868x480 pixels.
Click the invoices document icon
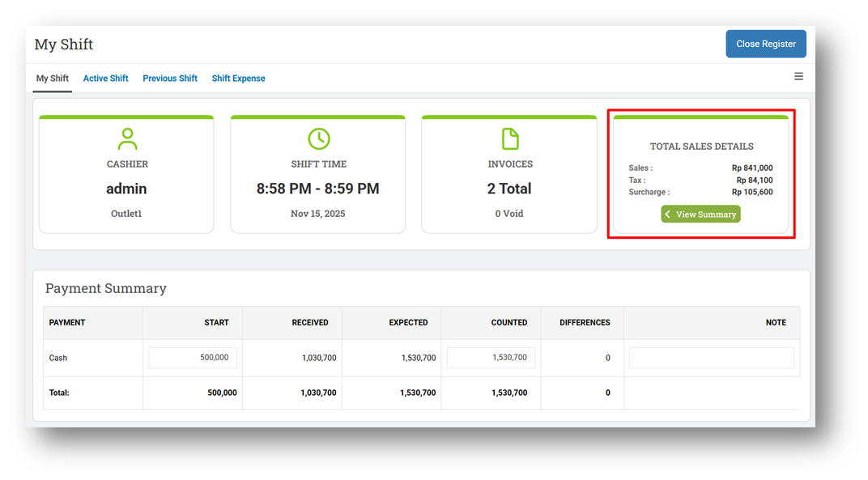click(x=510, y=139)
